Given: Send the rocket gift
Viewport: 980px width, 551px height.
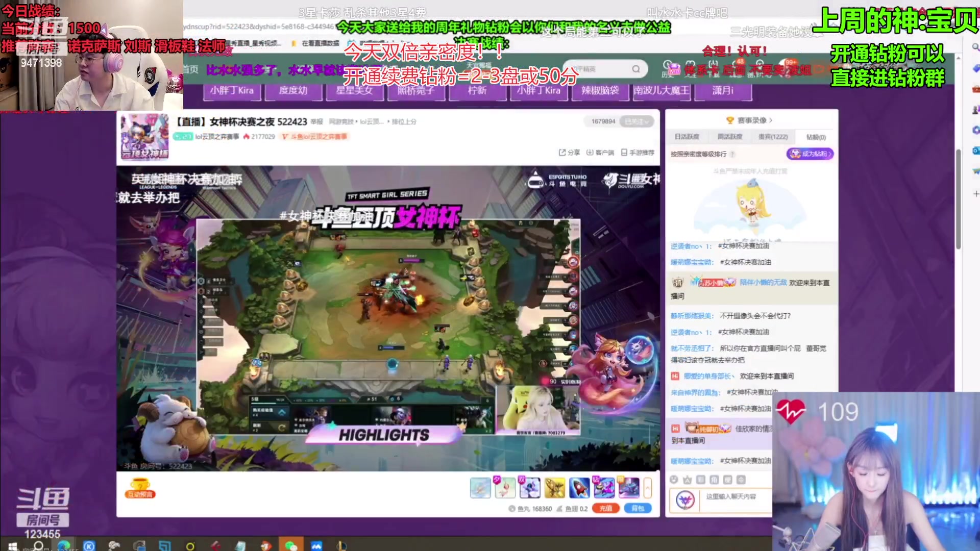Looking at the screenshot, I should (579, 488).
